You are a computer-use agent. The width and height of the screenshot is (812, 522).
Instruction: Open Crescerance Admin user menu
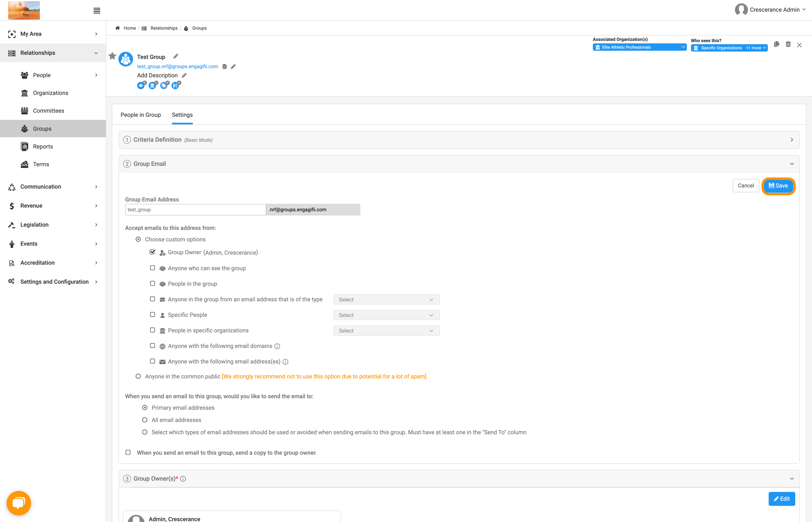click(770, 9)
